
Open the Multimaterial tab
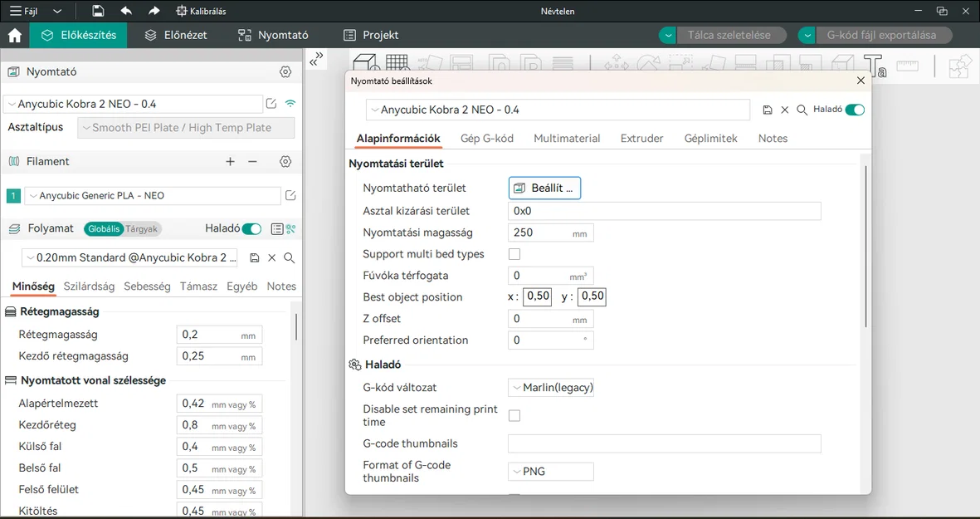click(567, 139)
